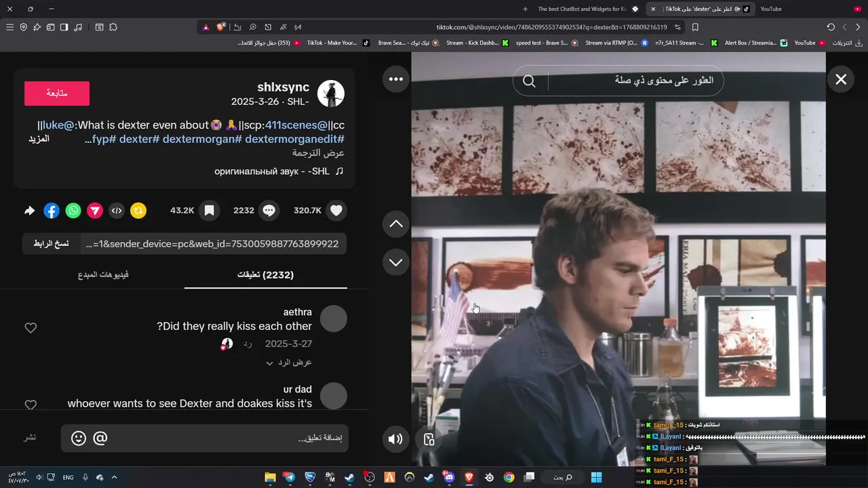Share the video to Facebook

click(52, 211)
